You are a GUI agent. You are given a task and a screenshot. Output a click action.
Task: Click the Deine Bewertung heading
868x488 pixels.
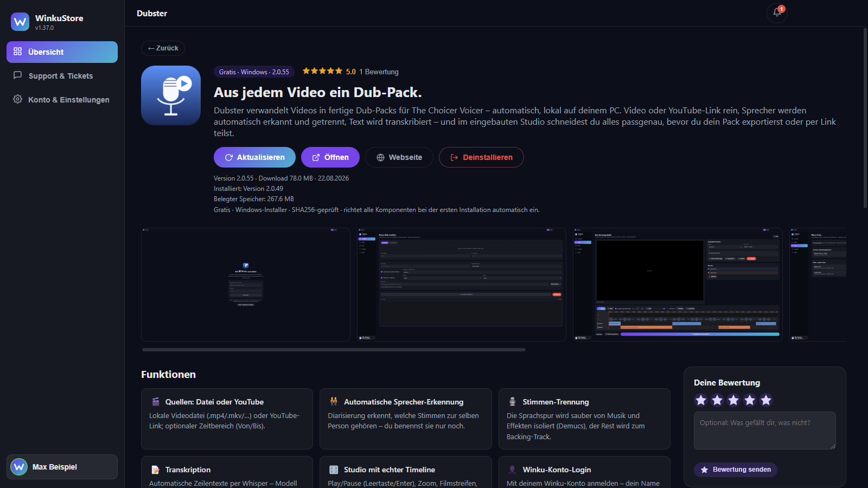[727, 383]
